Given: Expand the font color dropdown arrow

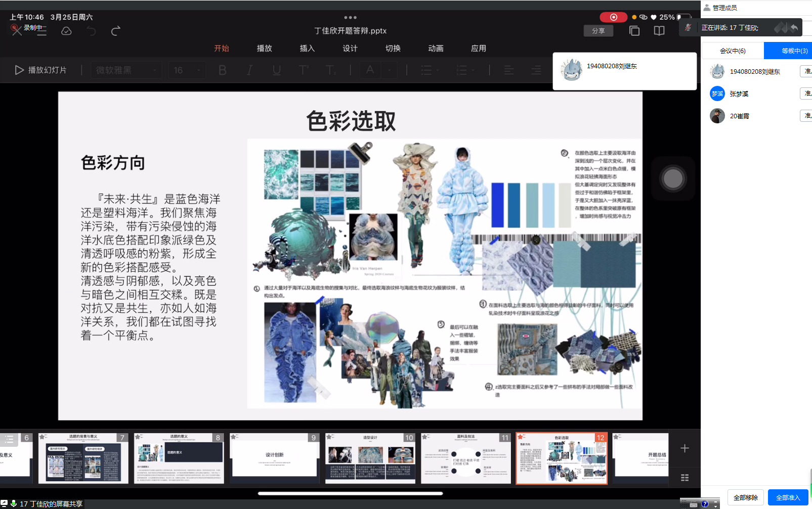Looking at the screenshot, I should pyautogui.click(x=390, y=70).
